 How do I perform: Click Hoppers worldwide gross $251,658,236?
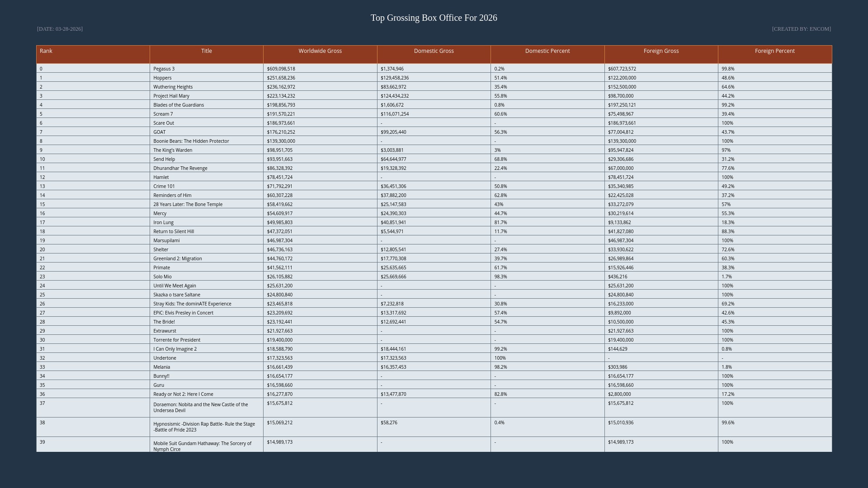click(x=281, y=78)
